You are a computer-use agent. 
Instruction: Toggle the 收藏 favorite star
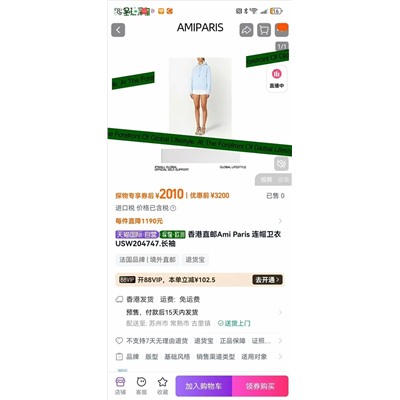pyautogui.click(x=162, y=386)
